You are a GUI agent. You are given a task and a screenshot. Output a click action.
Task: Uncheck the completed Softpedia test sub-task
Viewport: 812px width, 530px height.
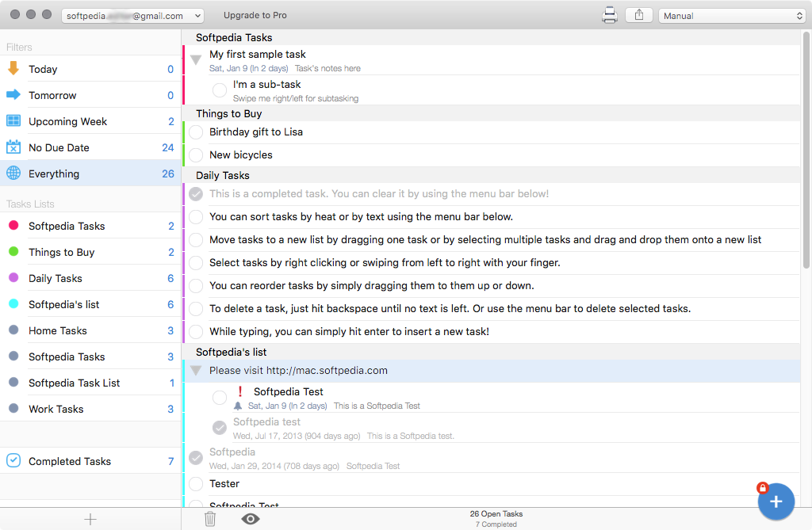pos(220,428)
